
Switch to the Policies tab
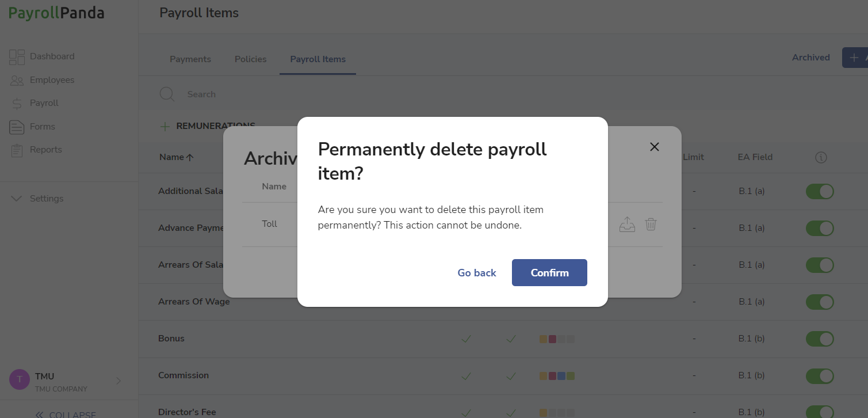tap(251, 59)
